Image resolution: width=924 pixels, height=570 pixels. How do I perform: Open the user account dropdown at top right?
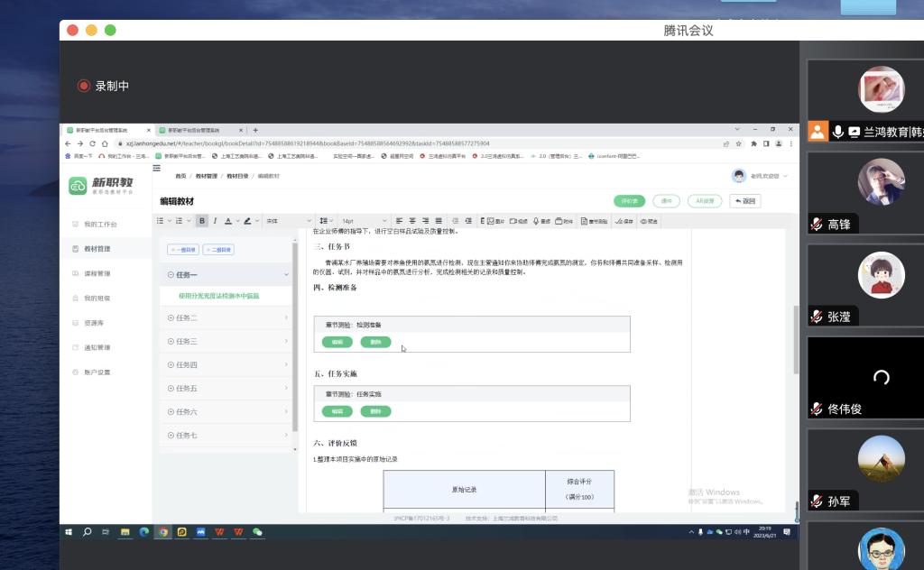(x=759, y=176)
